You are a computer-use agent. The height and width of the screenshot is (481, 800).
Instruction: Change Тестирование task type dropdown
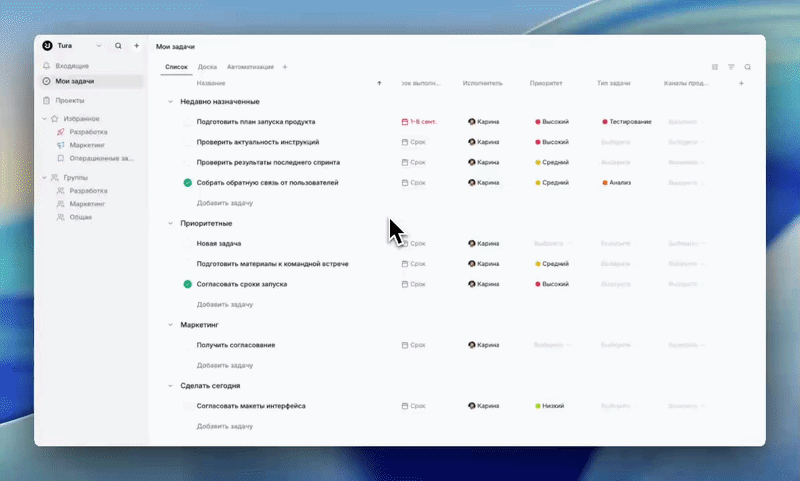627,122
